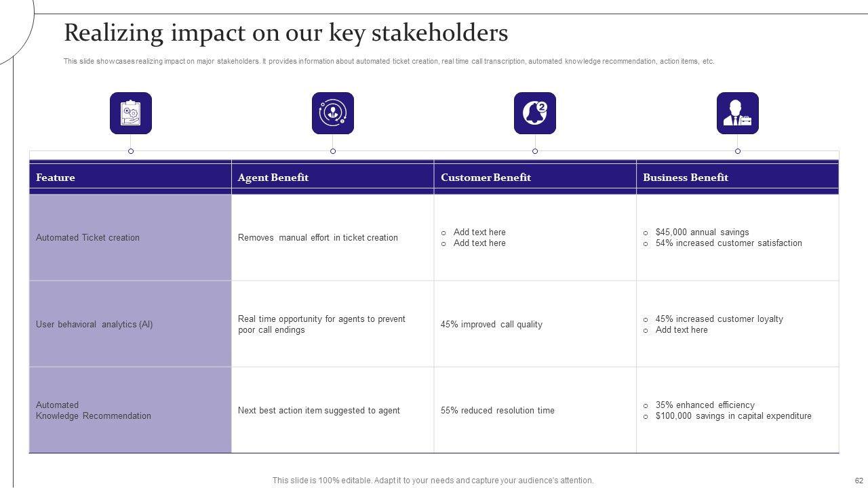868x488 pixels.
Task: Select the "55% reduced resolution time" text
Action: click(x=497, y=411)
